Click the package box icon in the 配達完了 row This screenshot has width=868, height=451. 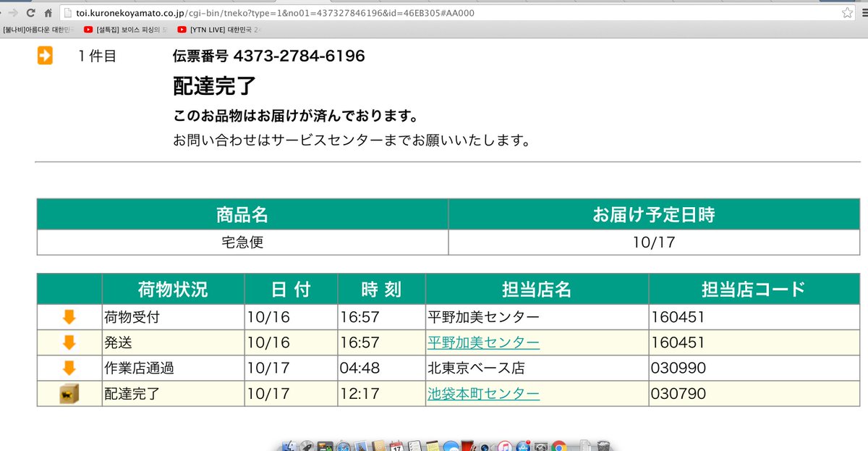click(x=69, y=394)
